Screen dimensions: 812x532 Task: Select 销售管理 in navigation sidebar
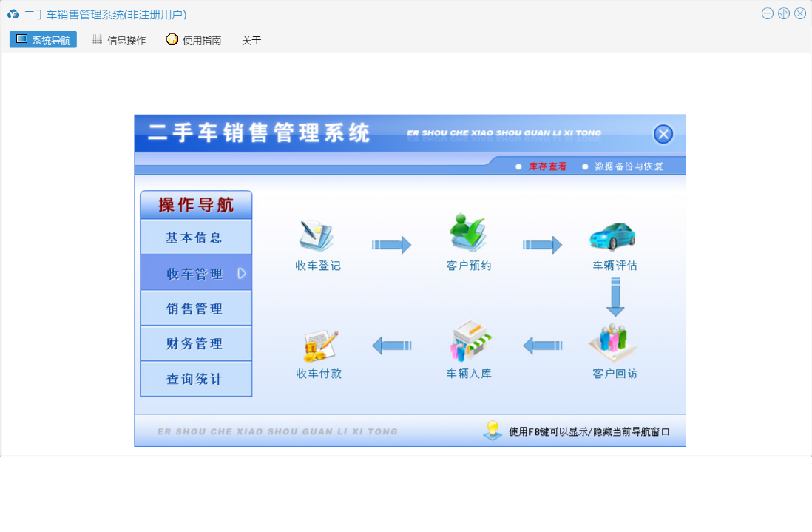[x=196, y=309]
